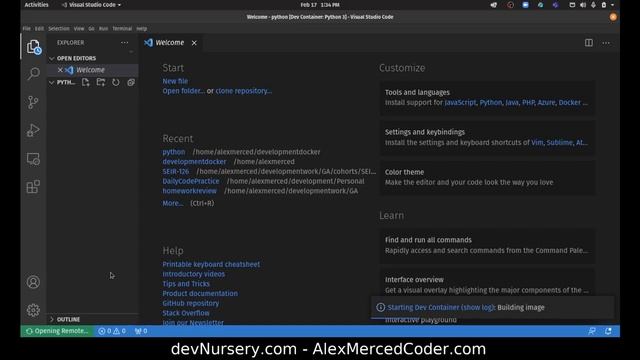Open the Color theme card
Image resolution: width=640 pixels, height=360 pixels.
click(x=487, y=177)
